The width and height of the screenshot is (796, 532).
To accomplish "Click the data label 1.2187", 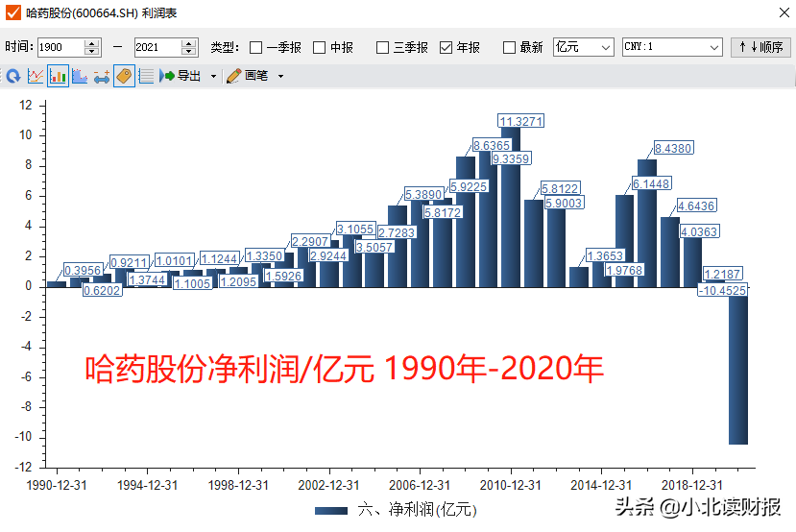I will [722, 274].
